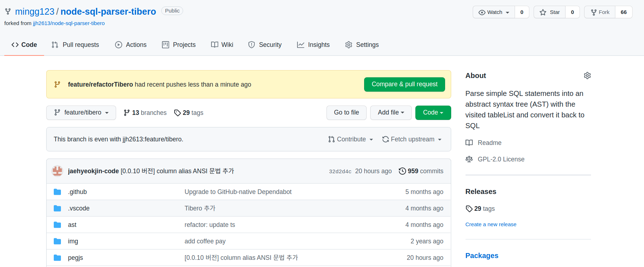
Task: Open the feature/tibero branch selector dropdown
Action: [81, 113]
